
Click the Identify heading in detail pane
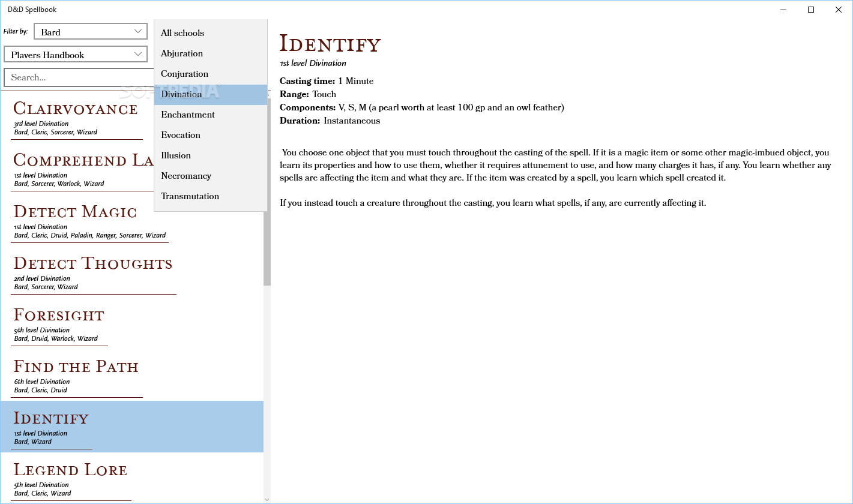pyautogui.click(x=330, y=44)
